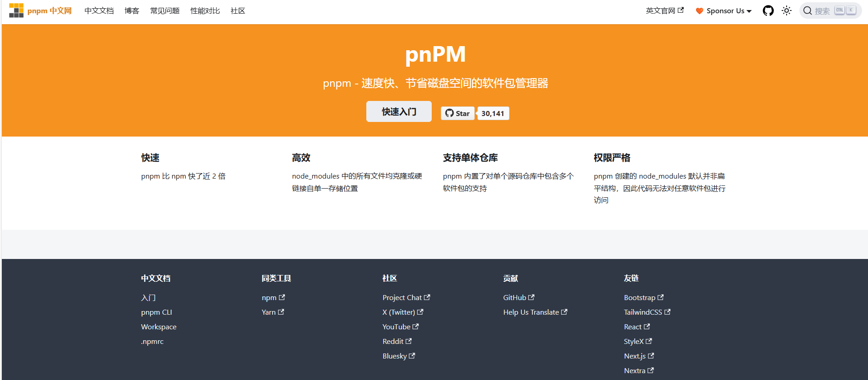This screenshot has width=868, height=380.
Task: Click the magnifier icon in search box
Action: (x=808, y=11)
